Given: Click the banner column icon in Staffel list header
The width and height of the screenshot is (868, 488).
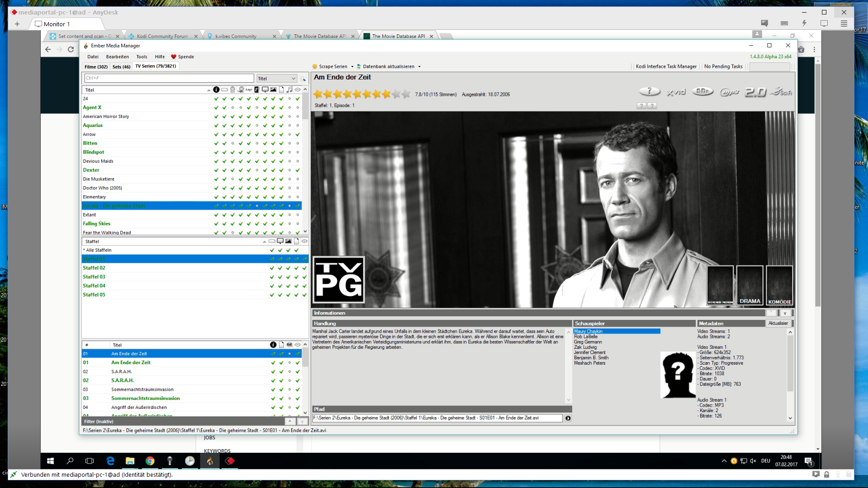Looking at the screenshot, I should tap(272, 241).
